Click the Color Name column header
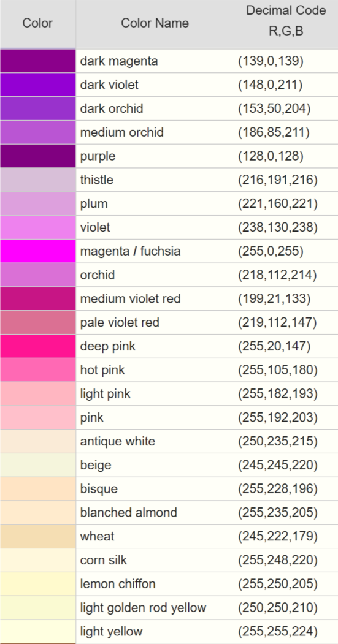 pyautogui.click(x=155, y=23)
